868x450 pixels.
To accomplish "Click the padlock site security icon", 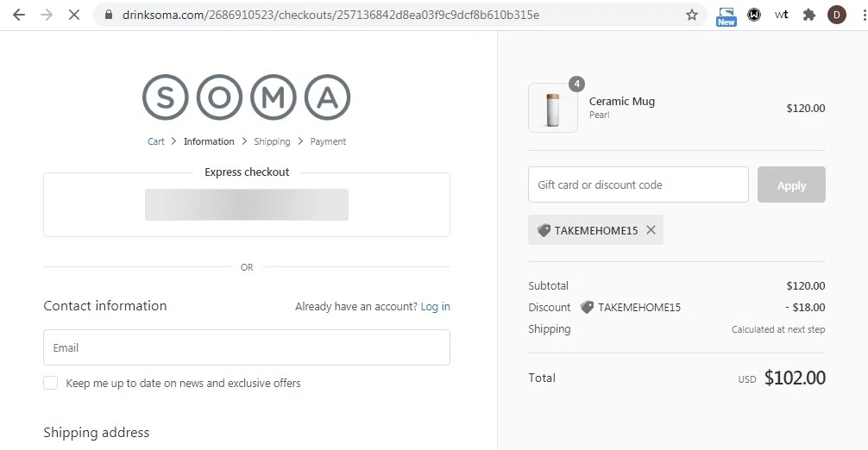I will pos(109,15).
